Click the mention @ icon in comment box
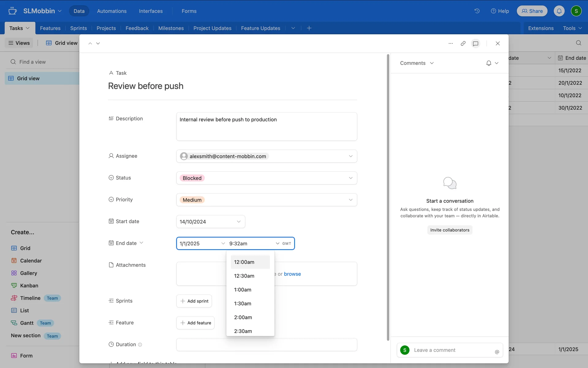The height and width of the screenshot is (368, 588). coord(497,352)
